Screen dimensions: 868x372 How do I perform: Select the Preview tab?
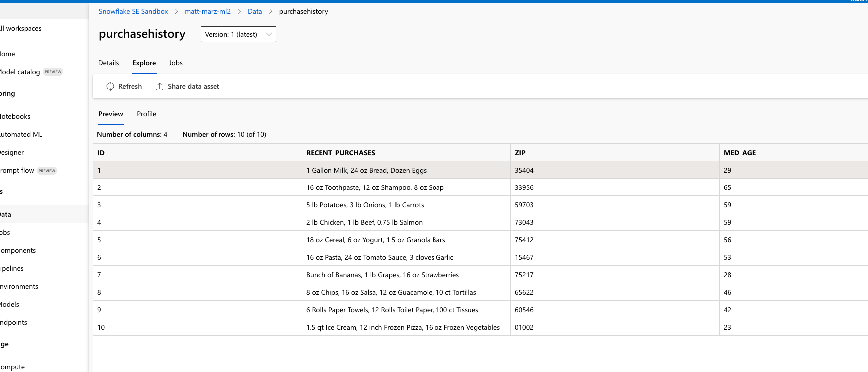111,114
